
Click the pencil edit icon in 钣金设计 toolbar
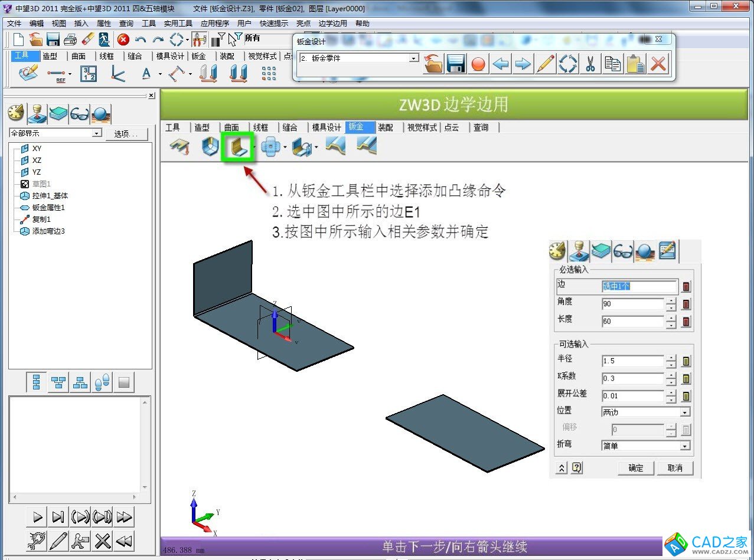(546, 63)
